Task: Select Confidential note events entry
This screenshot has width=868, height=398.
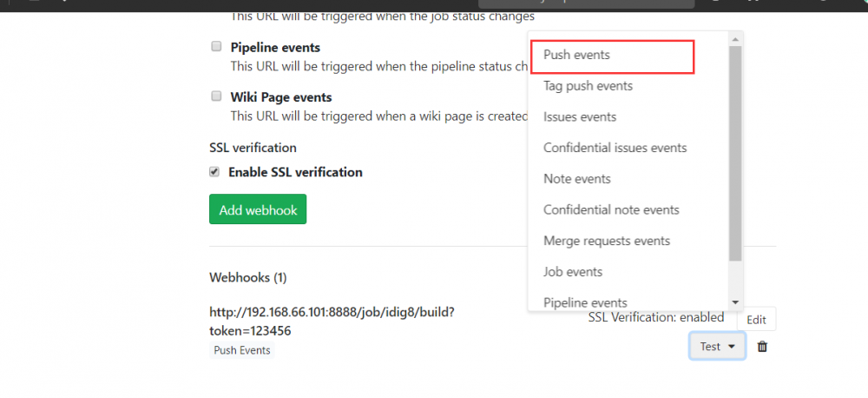Action: pyautogui.click(x=611, y=210)
